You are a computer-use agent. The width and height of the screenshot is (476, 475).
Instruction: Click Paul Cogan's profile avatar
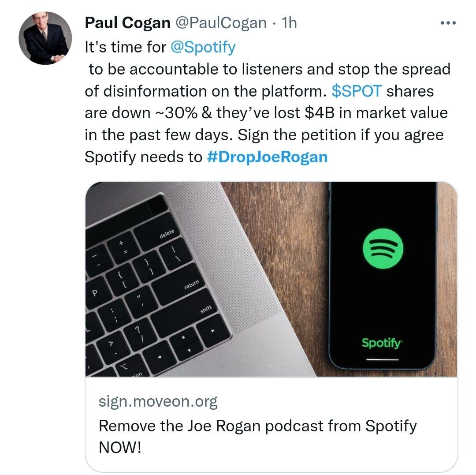tap(45, 38)
